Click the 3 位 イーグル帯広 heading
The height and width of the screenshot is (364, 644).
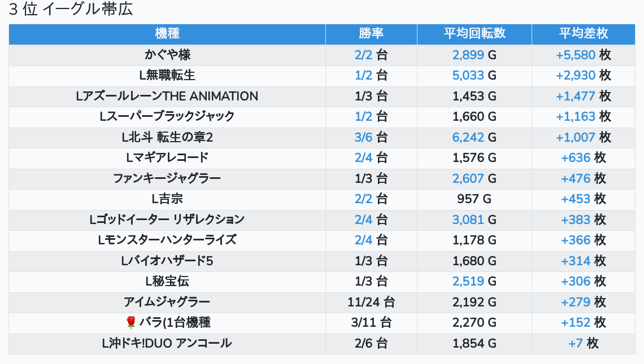71,10
